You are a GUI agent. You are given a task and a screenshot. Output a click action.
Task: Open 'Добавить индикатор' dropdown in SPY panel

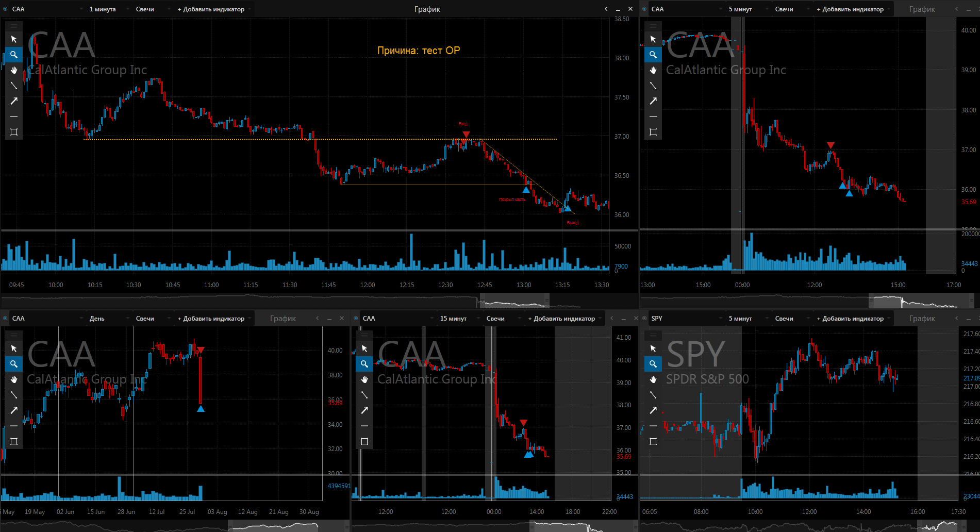tap(853, 319)
